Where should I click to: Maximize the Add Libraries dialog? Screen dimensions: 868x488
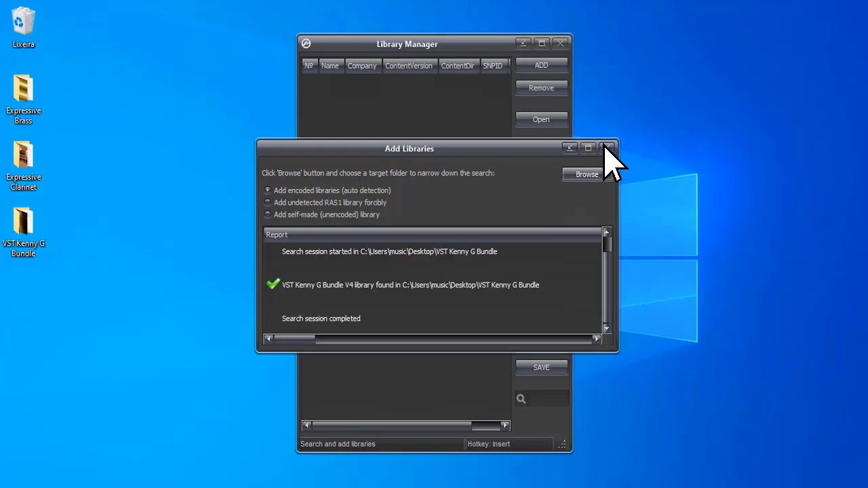tap(588, 148)
